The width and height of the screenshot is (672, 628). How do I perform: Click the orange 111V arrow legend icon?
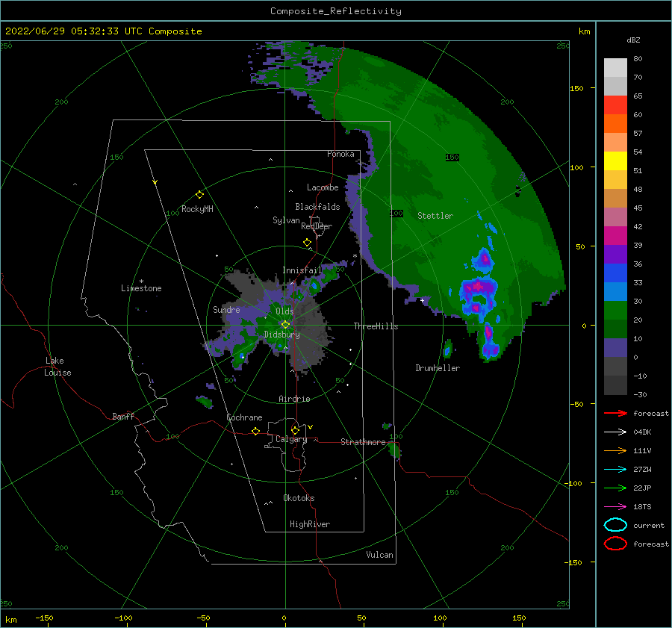tap(615, 450)
